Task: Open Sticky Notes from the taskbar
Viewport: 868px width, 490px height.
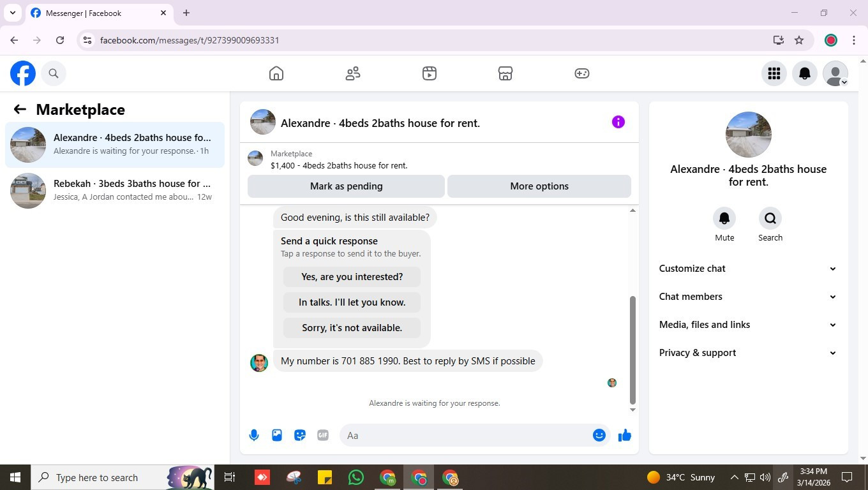Action: click(x=325, y=477)
